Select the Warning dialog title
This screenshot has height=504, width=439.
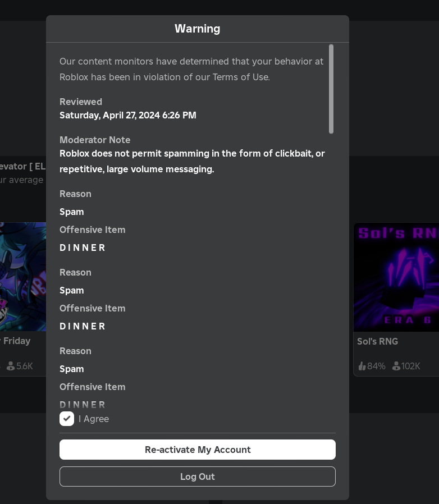[198, 29]
